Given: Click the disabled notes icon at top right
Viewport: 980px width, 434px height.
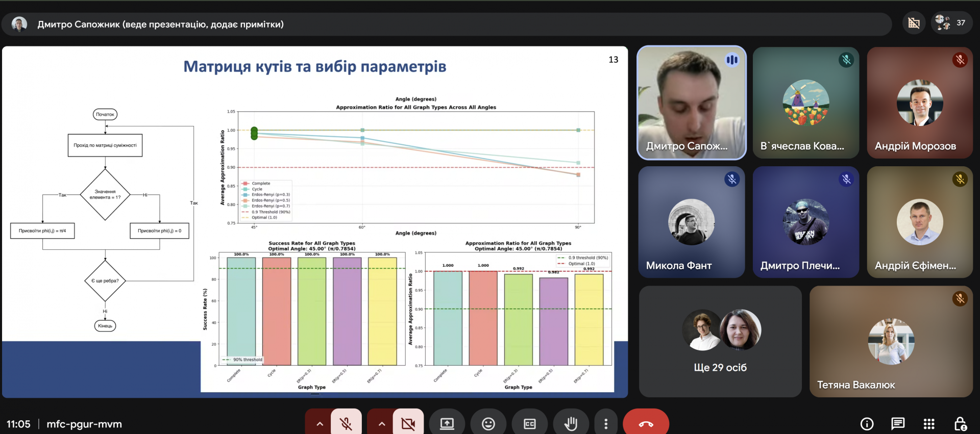Looking at the screenshot, I should [914, 23].
